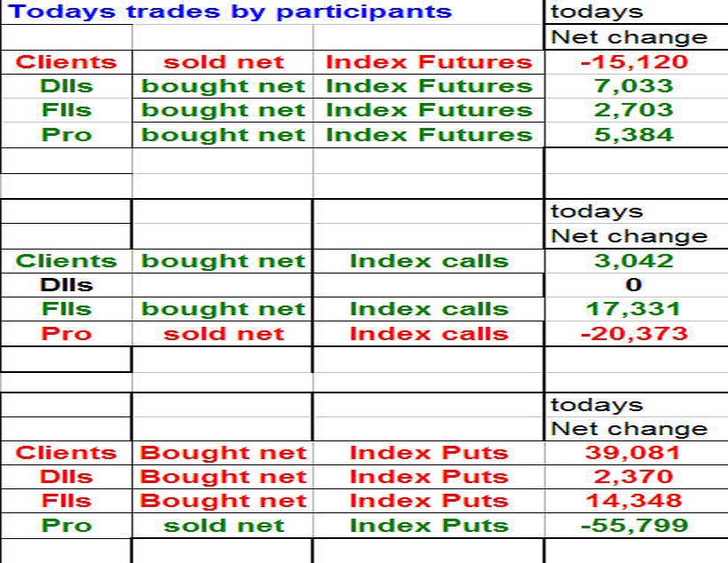The height and width of the screenshot is (563, 728).
Task: Select the Clients Index Futures value -15,120
Action: coord(634,62)
